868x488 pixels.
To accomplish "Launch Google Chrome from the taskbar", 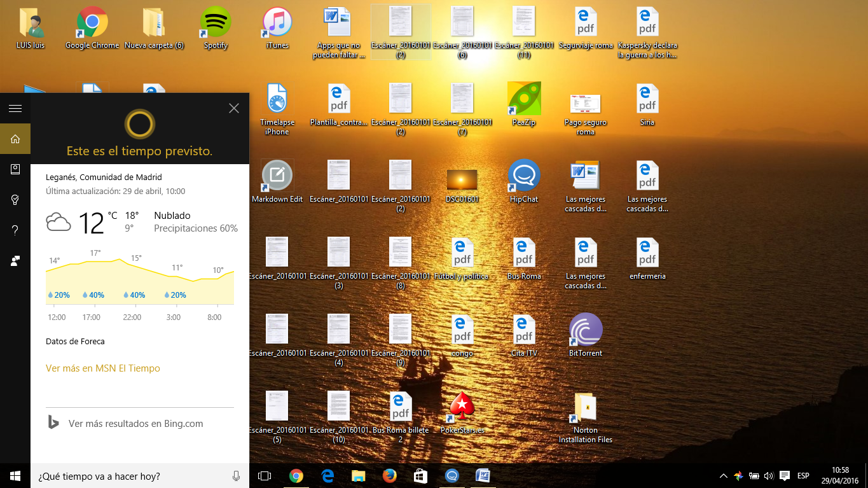I will point(296,476).
